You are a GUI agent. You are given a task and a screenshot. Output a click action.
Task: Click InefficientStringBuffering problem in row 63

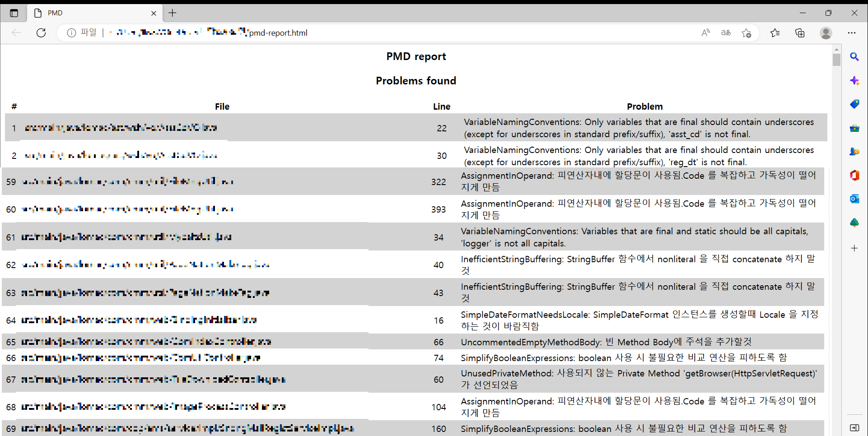click(x=638, y=292)
